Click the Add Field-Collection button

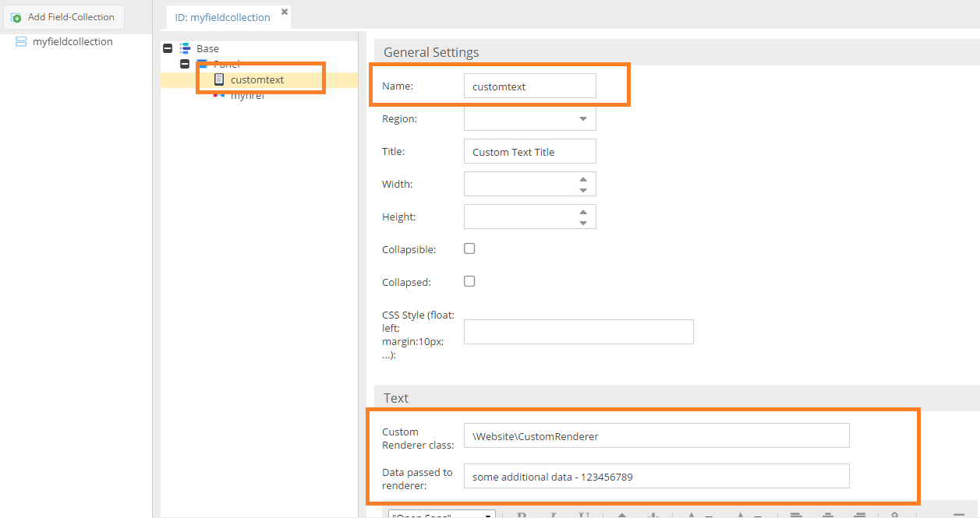[x=62, y=17]
